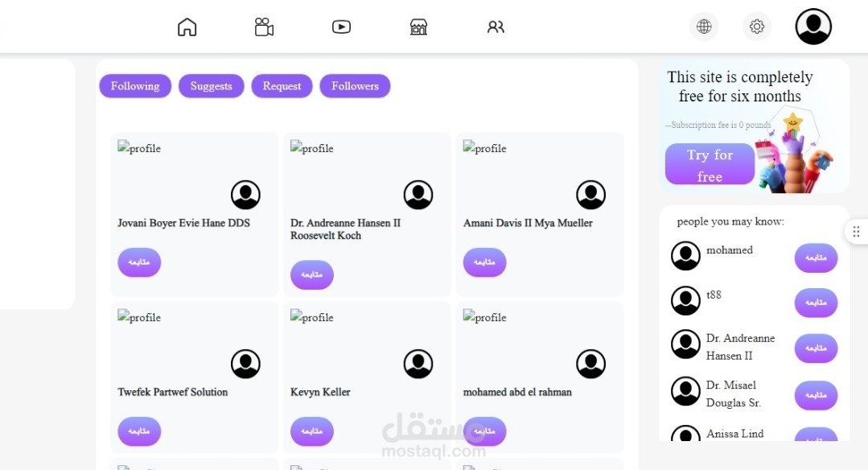868x470 pixels.
Task: Go to the home page icon
Action: point(187,27)
